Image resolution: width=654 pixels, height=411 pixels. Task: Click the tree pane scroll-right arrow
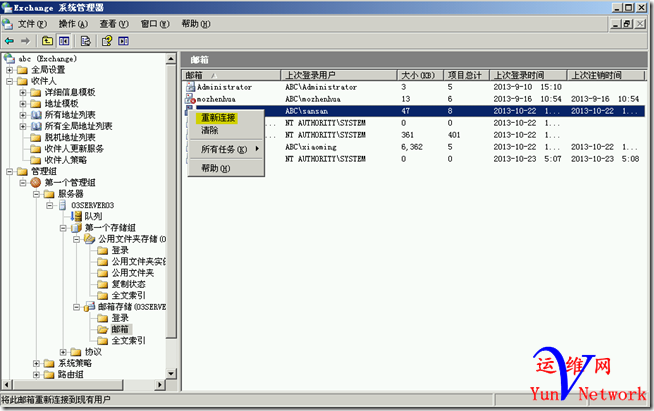[160, 384]
